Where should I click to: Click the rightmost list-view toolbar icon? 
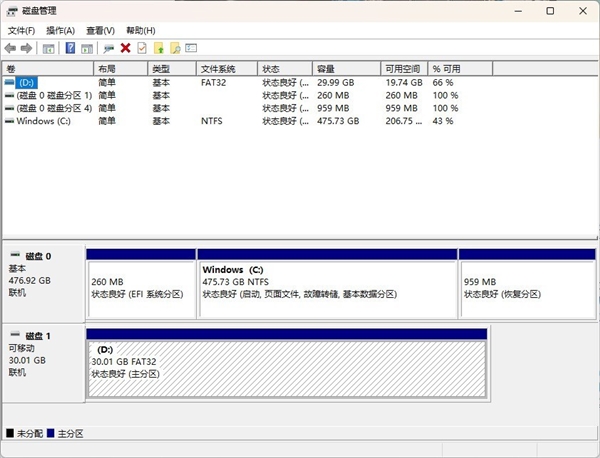pos(191,48)
